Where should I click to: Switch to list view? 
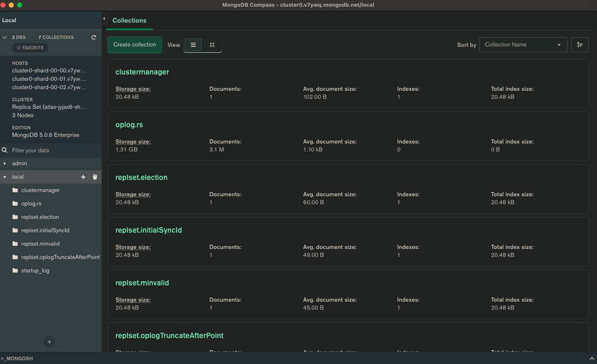[193, 45]
